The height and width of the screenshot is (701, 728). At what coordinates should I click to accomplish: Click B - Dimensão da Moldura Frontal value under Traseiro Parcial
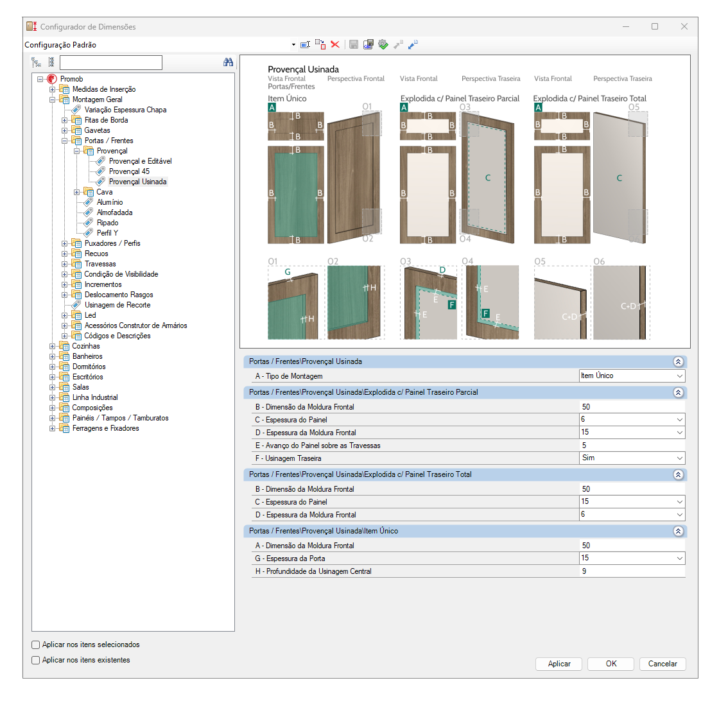pos(632,407)
